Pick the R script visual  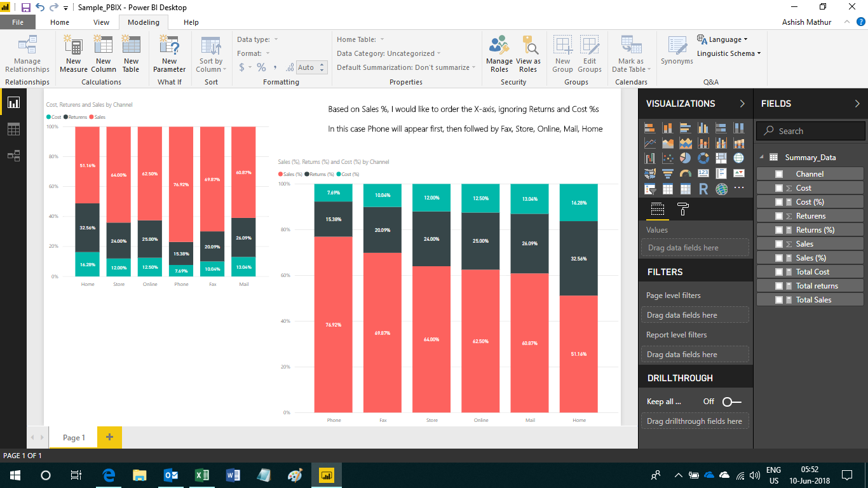tap(703, 189)
